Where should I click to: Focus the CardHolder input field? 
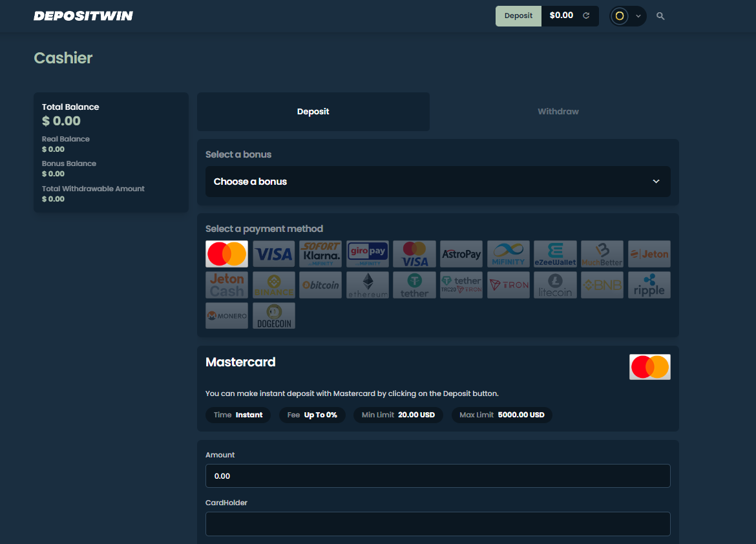(x=438, y=524)
